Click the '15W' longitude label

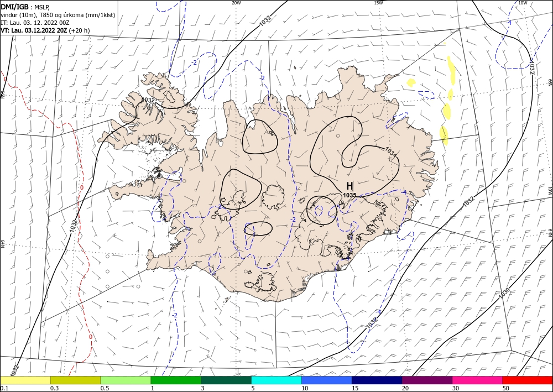pos(378,3)
